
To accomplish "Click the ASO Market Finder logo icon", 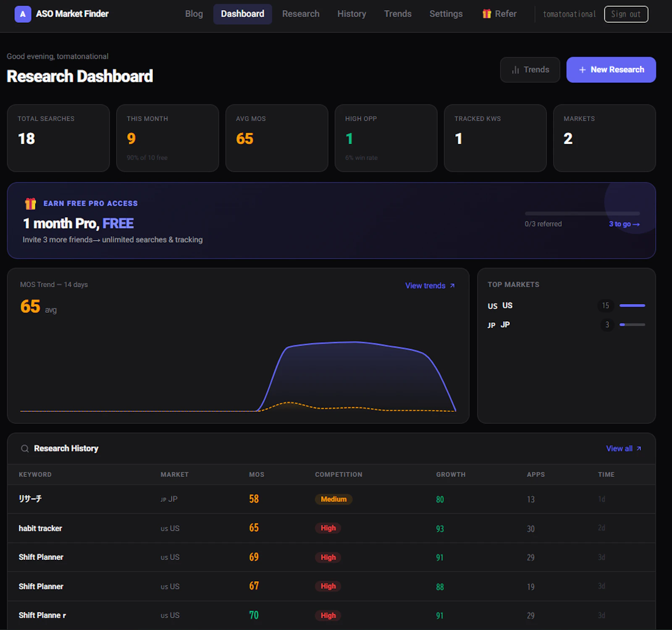I will [23, 14].
